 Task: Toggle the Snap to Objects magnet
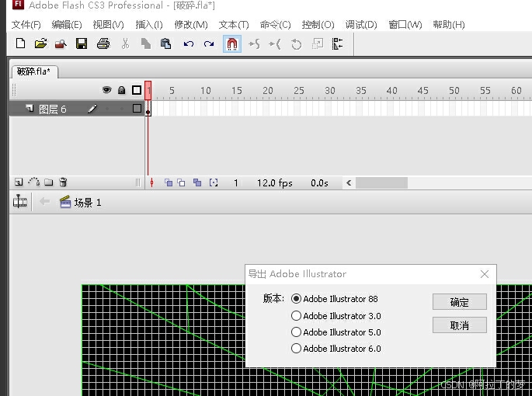(x=232, y=43)
